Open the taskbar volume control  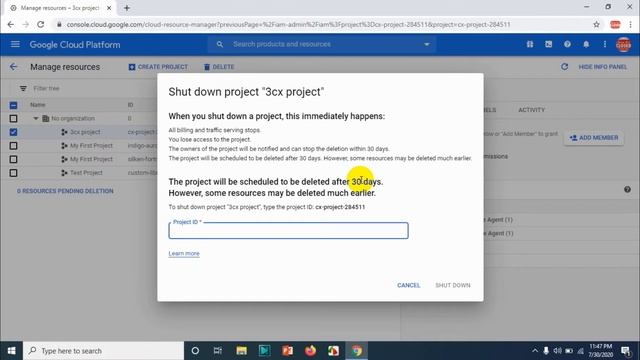click(x=557, y=351)
